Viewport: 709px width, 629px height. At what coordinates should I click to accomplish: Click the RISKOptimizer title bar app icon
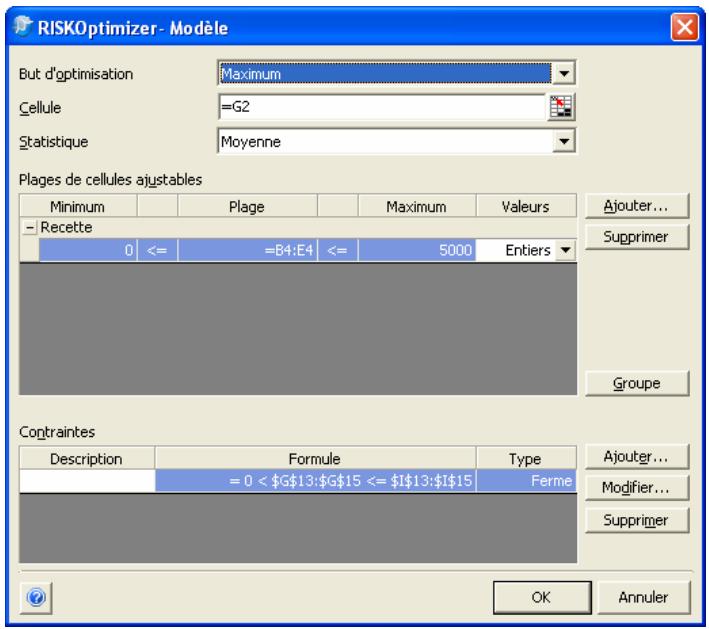[23, 26]
